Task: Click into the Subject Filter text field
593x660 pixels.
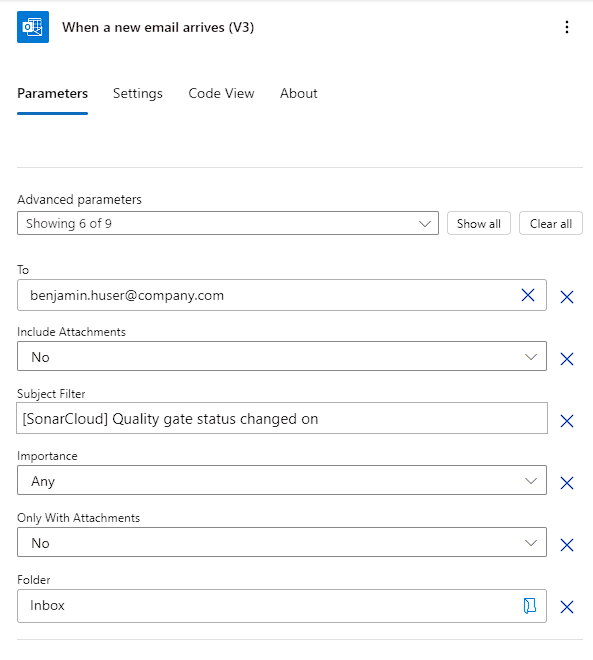Action: pyautogui.click(x=282, y=418)
